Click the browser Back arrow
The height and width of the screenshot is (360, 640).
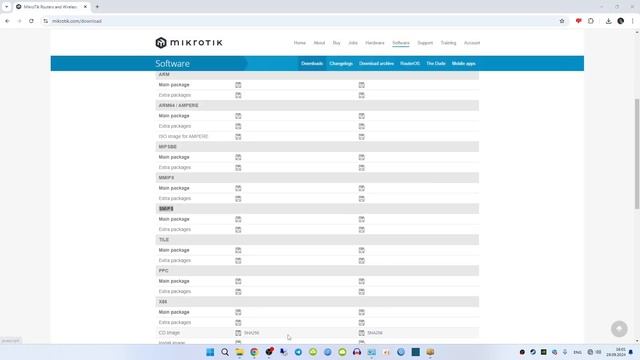(7, 21)
